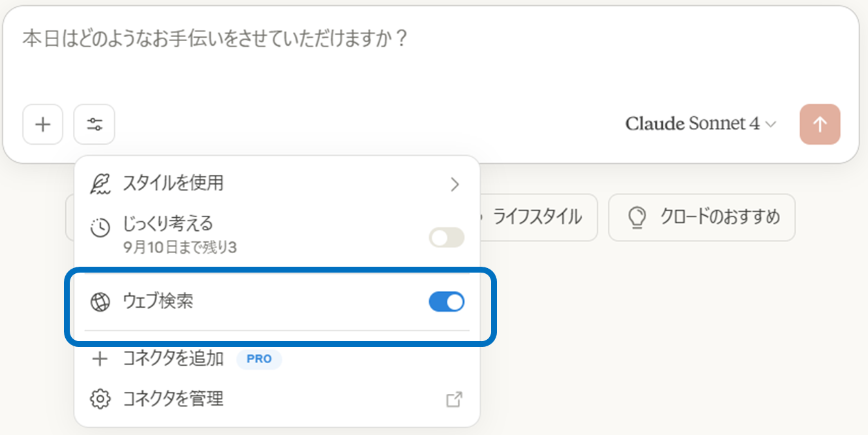Open the search and tools slider icon
Viewport: 868px width, 435px height.
coord(95,124)
